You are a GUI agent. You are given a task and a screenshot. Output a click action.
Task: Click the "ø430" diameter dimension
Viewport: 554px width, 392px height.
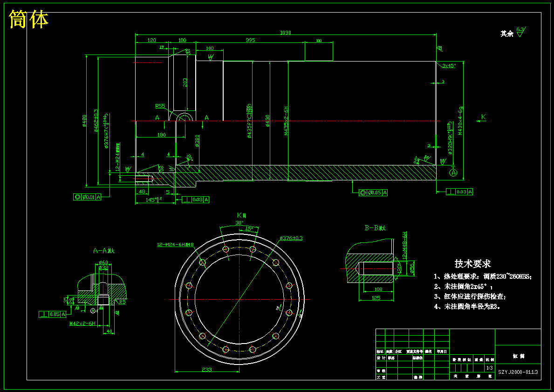coord(267,121)
